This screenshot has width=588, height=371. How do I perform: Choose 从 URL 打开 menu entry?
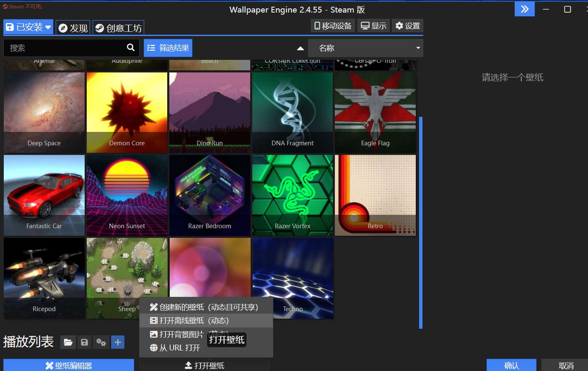[x=206, y=348]
